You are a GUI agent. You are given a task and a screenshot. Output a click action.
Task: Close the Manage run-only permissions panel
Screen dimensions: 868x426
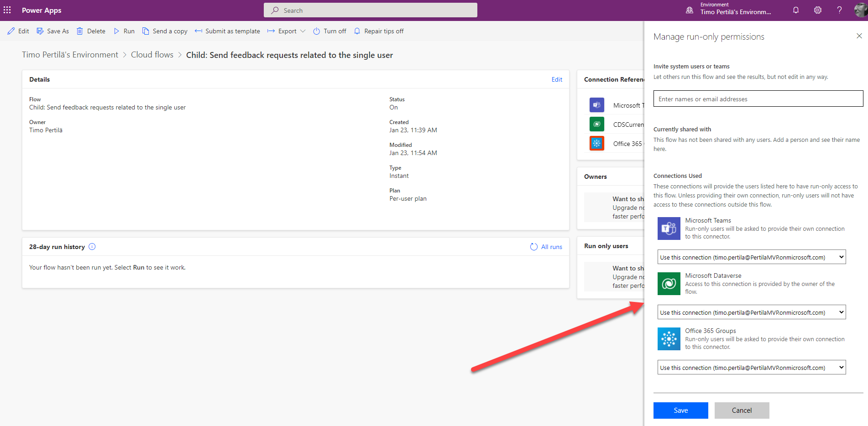pos(859,36)
